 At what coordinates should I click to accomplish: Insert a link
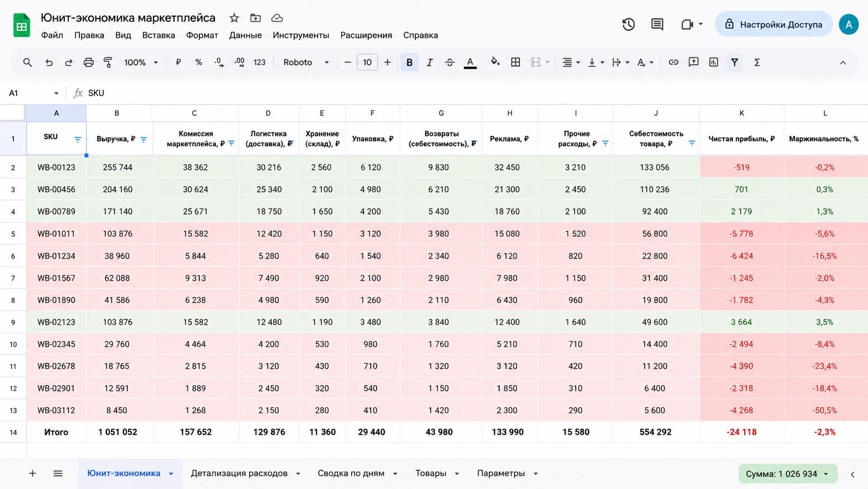click(x=673, y=62)
